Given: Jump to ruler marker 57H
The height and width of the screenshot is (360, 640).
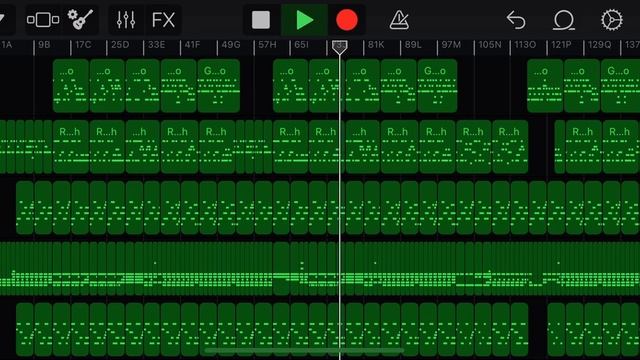Looking at the screenshot, I should point(267,45).
